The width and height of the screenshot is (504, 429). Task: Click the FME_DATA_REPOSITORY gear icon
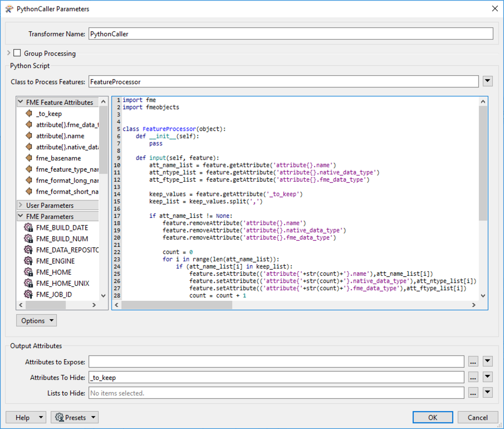[x=28, y=250]
